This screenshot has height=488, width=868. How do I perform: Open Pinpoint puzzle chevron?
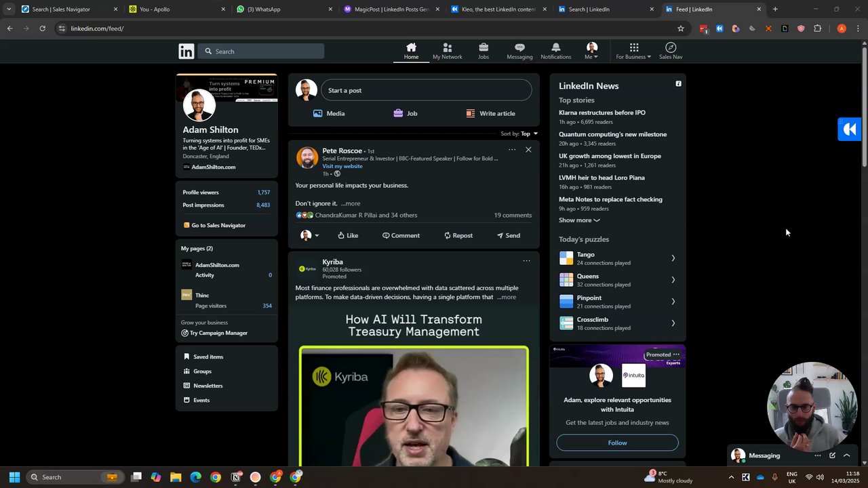[673, 302]
